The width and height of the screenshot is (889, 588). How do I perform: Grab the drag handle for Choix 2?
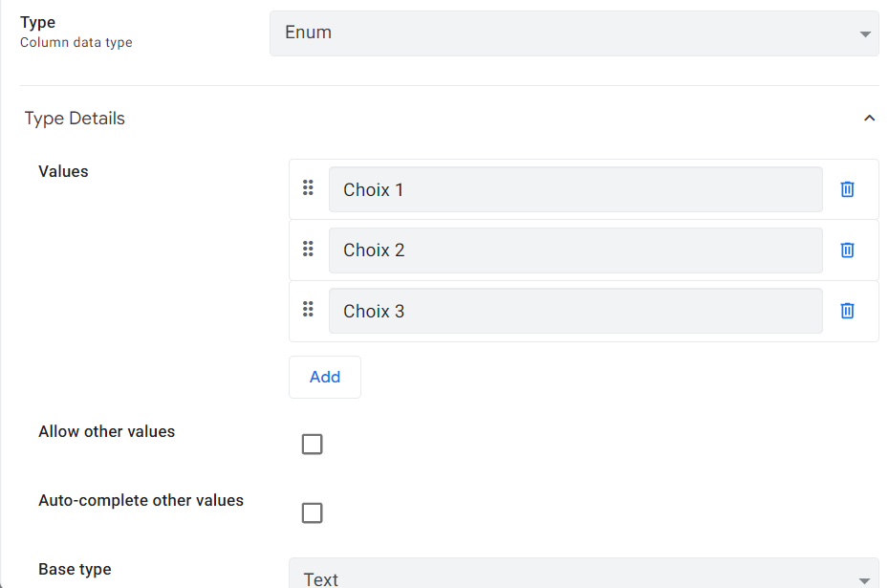coord(308,249)
